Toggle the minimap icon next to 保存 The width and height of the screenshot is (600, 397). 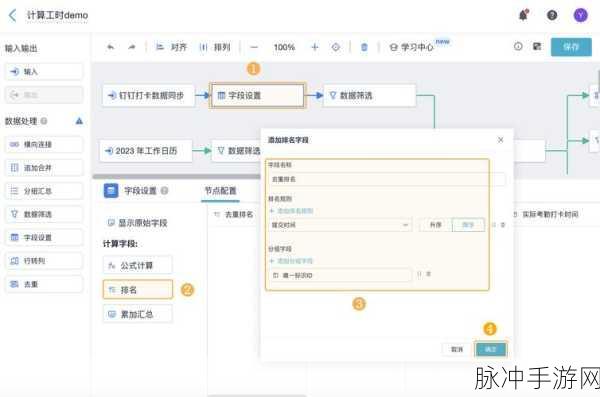(537, 46)
